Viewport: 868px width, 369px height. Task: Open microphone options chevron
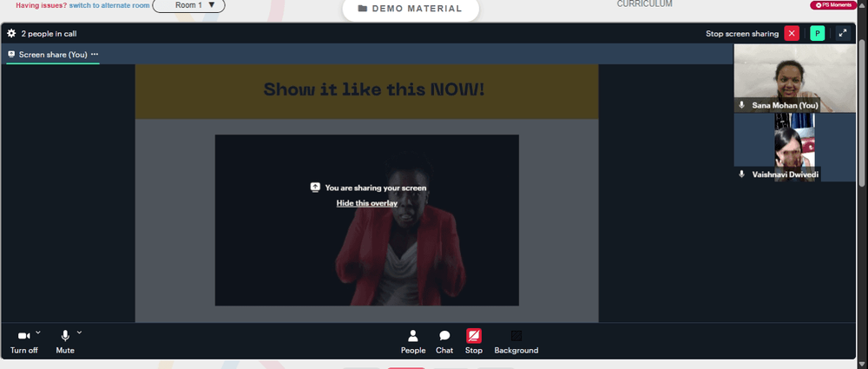point(79,333)
